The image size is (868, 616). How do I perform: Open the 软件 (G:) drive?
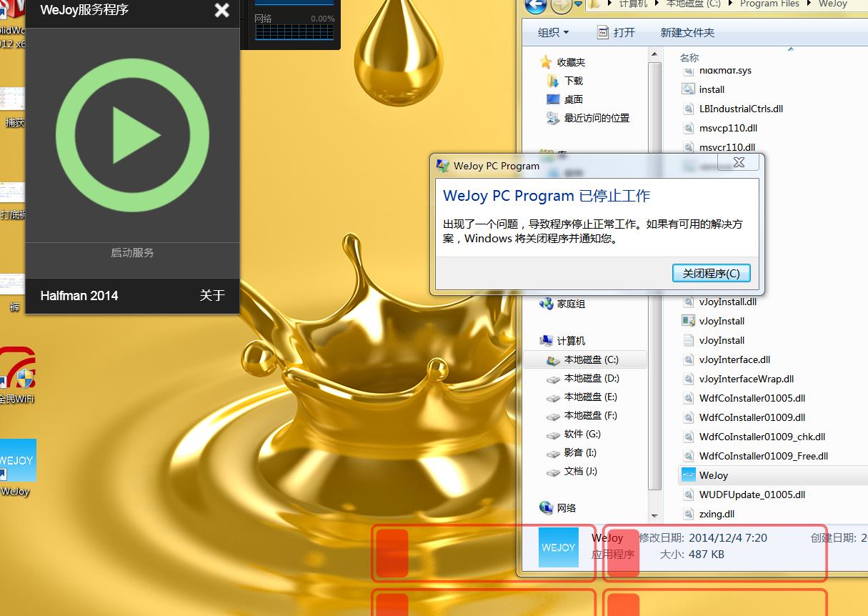[x=574, y=434]
